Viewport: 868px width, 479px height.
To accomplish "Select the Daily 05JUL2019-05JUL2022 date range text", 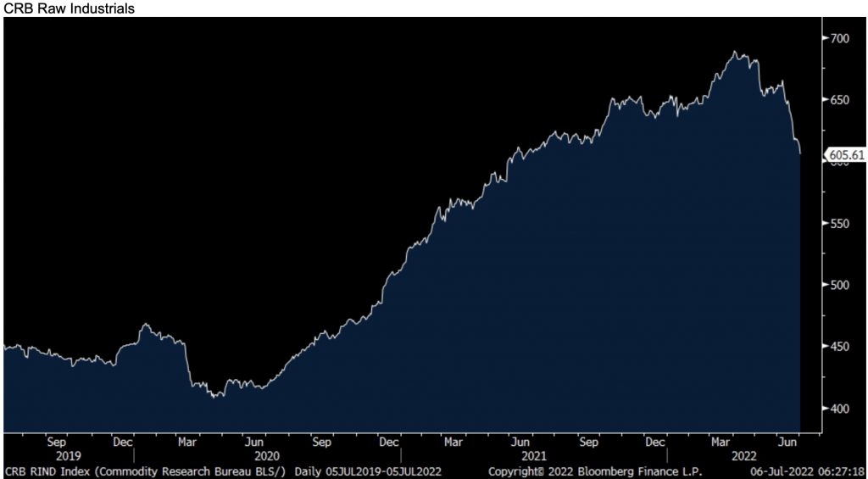I will point(367,471).
